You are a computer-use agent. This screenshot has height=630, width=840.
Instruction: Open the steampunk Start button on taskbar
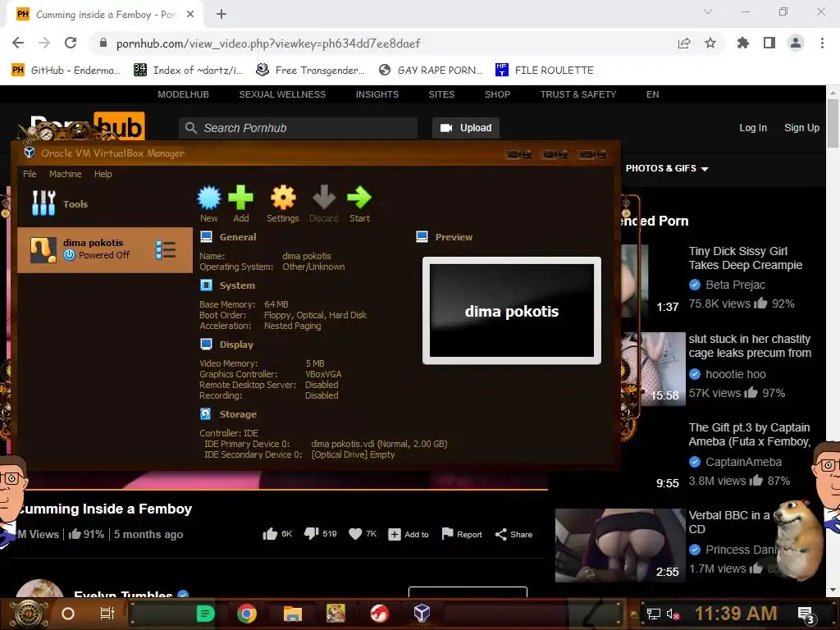pyautogui.click(x=28, y=614)
